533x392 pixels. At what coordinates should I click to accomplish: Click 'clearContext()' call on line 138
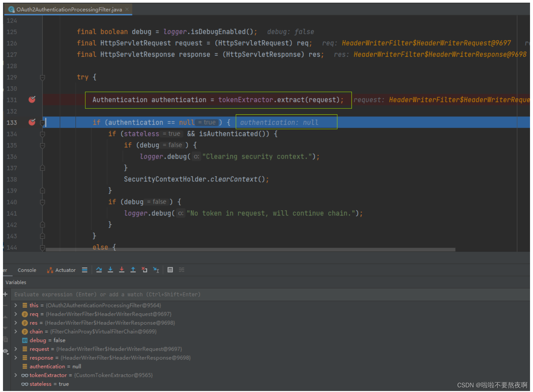click(238, 179)
